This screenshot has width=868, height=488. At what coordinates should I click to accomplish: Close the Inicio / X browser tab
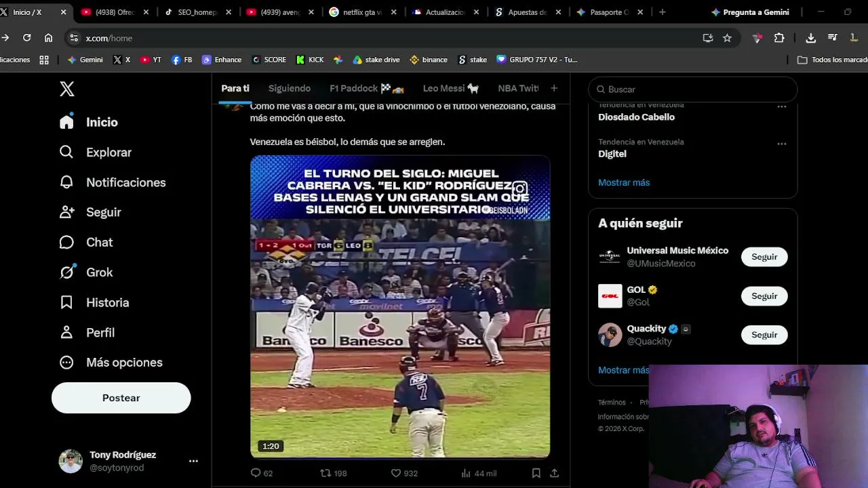64,12
